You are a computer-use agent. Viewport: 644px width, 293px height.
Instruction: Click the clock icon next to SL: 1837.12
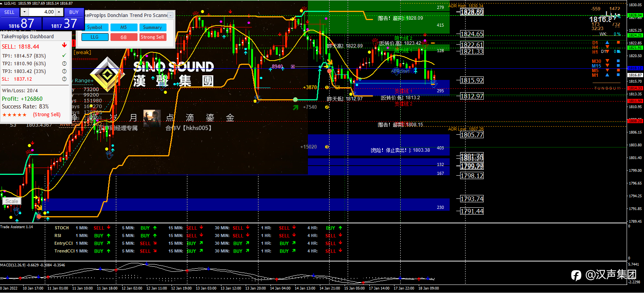(x=64, y=79)
